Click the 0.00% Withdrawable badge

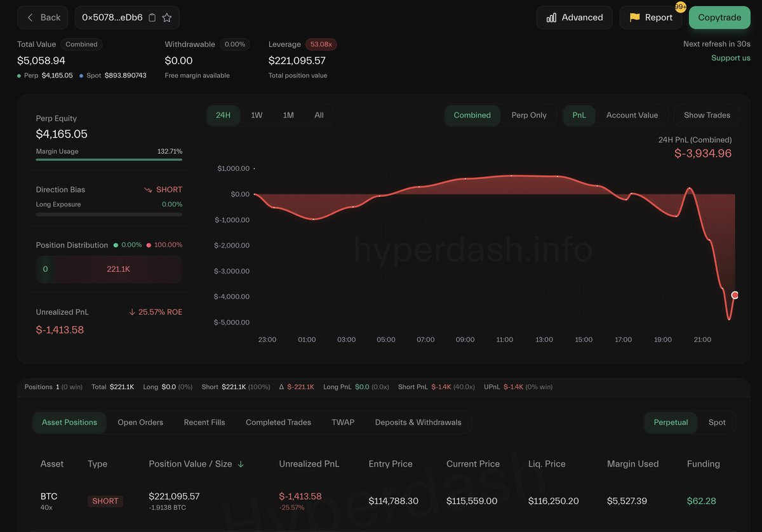[x=235, y=44]
